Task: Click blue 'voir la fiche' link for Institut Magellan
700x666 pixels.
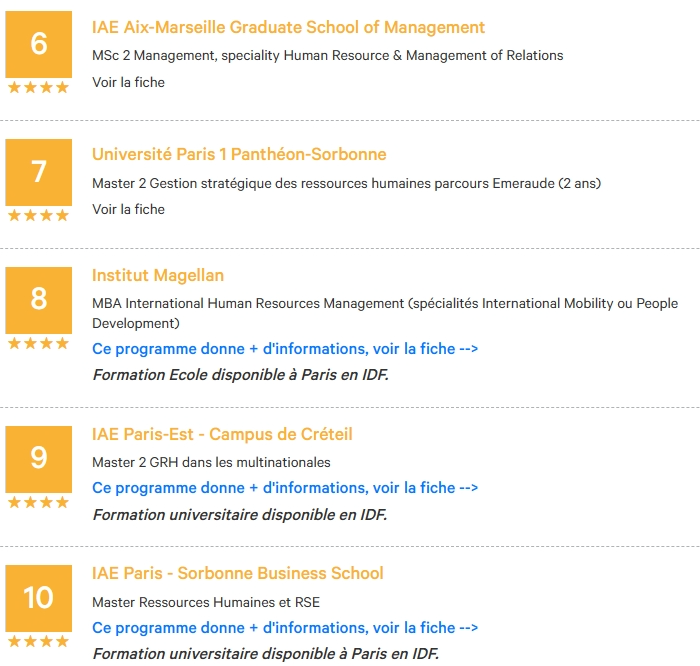Action: click(x=285, y=349)
